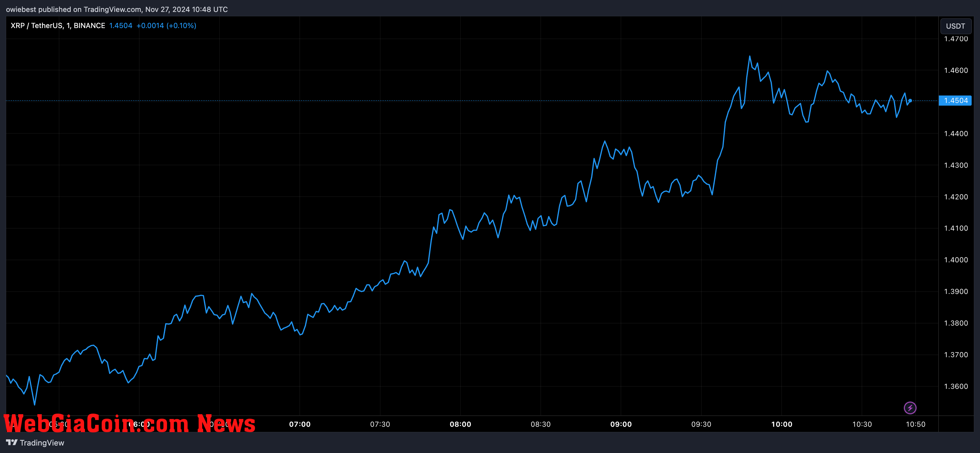This screenshot has width=980, height=453.
Task: Click the 1.4300 price axis label
Action: tap(956, 165)
